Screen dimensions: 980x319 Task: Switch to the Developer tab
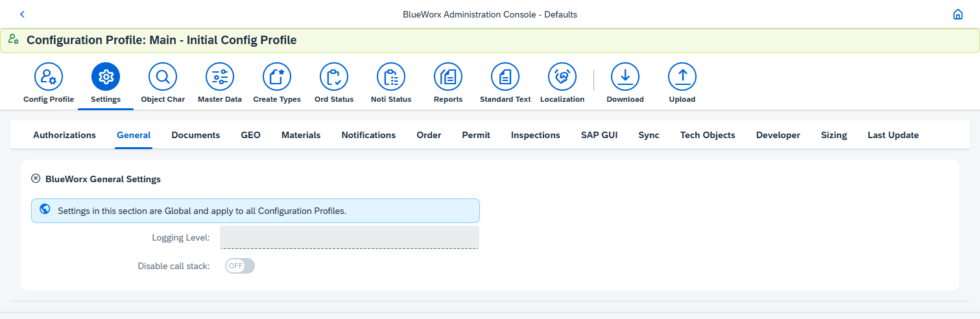coord(778,135)
